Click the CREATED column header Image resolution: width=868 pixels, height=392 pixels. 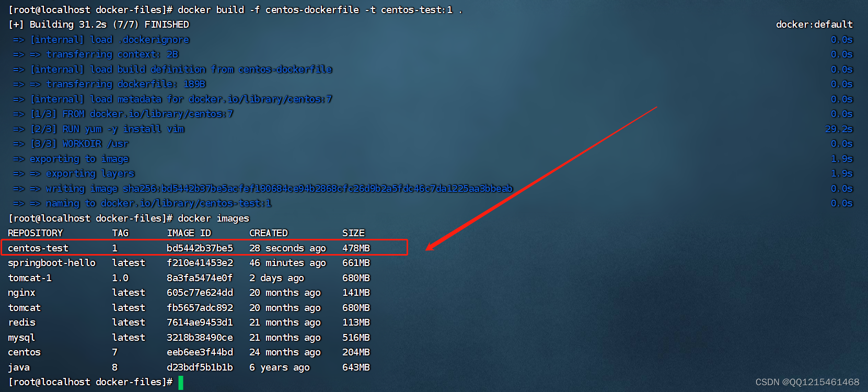[x=269, y=233]
